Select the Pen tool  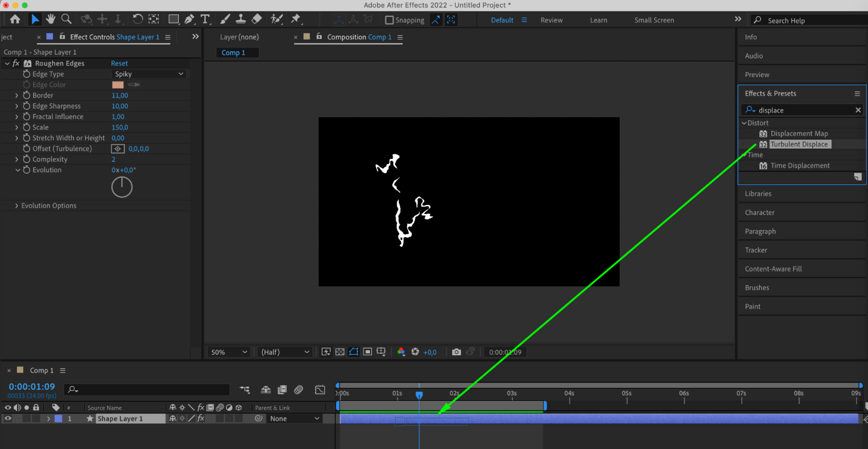189,19
